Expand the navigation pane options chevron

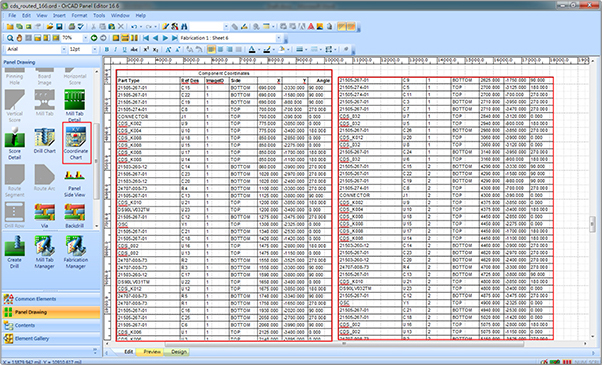[95, 350]
